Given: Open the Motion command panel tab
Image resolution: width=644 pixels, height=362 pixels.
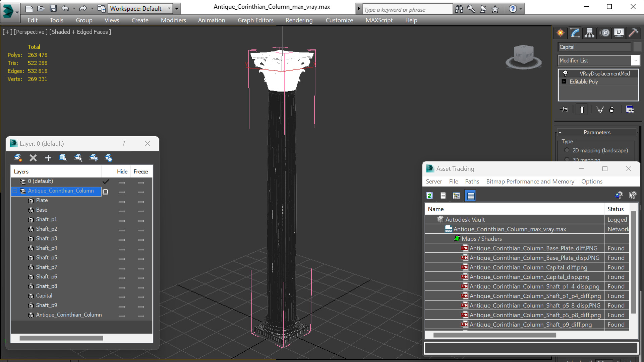Looking at the screenshot, I should (605, 33).
